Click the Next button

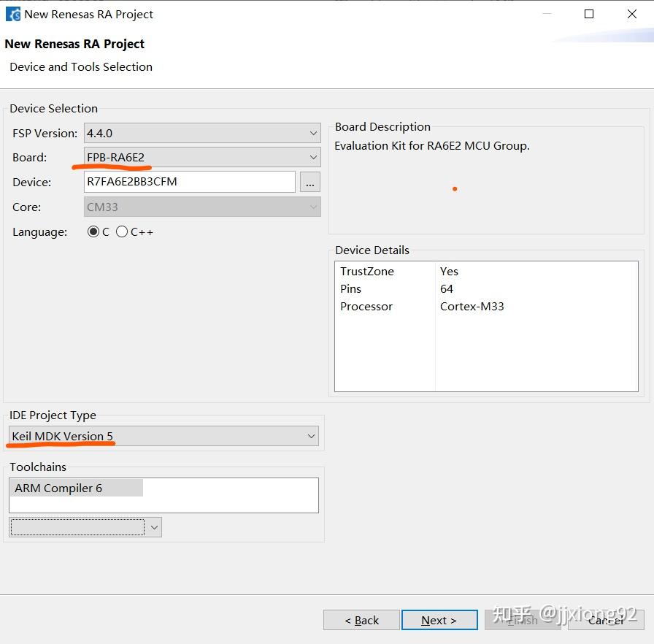click(x=439, y=621)
